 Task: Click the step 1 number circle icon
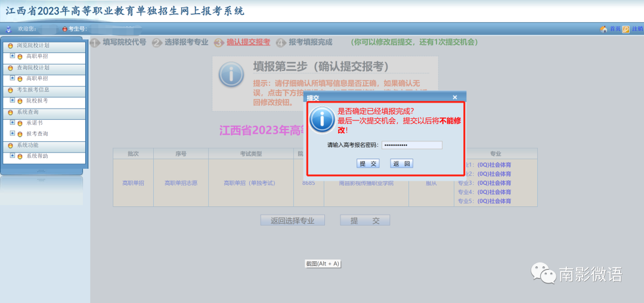click(95, 43)
